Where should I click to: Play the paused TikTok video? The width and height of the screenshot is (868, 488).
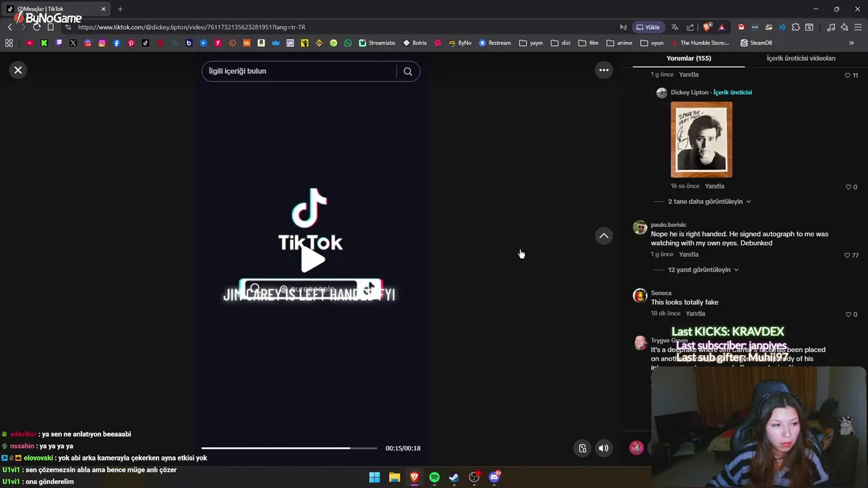311,259
